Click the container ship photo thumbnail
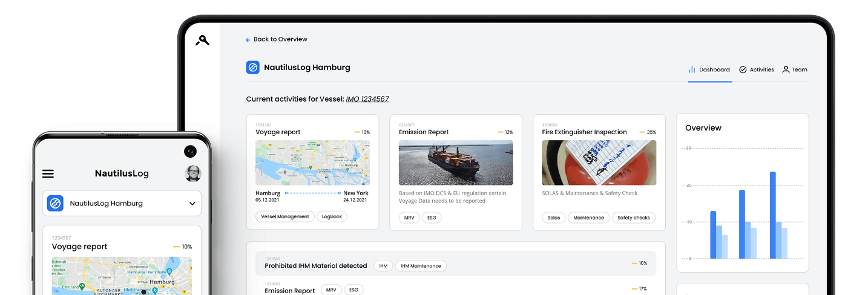 point(456,163)
